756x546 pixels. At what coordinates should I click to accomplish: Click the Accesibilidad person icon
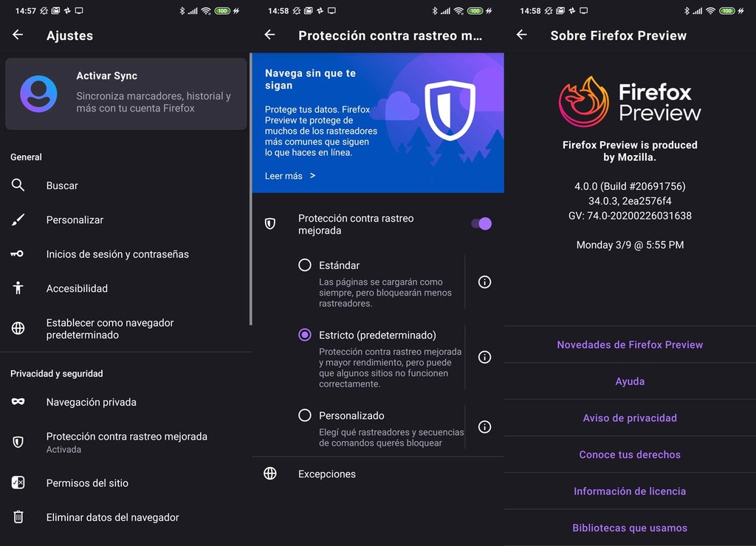coord(18,288)
